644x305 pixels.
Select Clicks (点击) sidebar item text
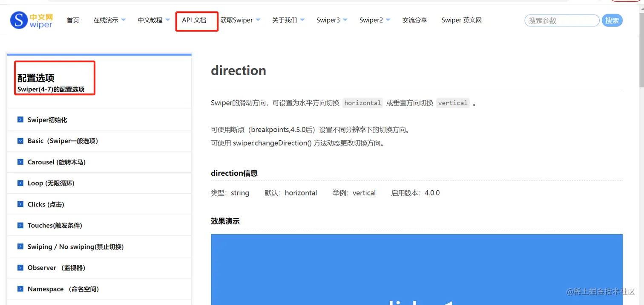46,204
